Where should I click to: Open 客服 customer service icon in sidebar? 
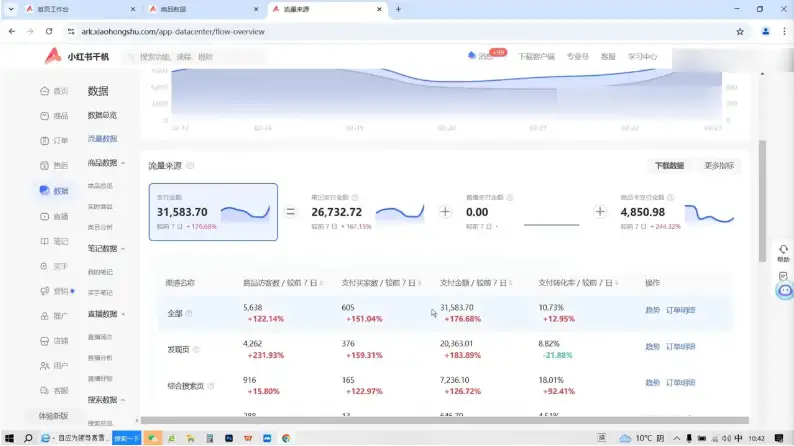point(45,390)
